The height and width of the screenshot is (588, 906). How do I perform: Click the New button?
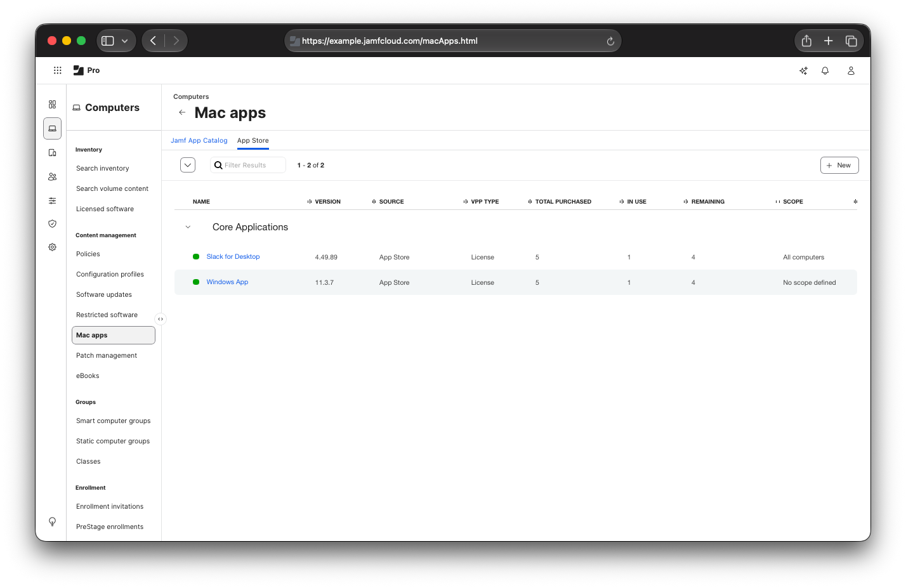pos(839,166)
